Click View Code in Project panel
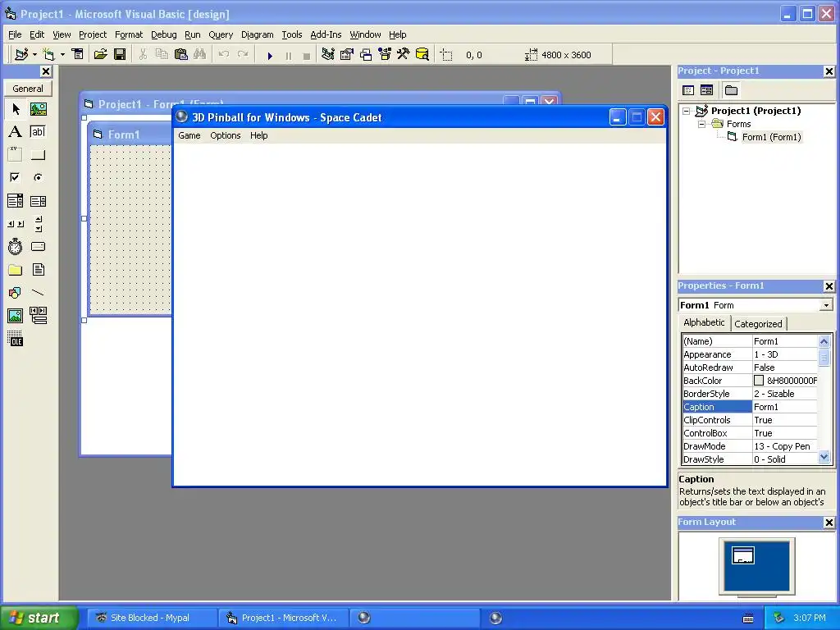 pos(688,90)
